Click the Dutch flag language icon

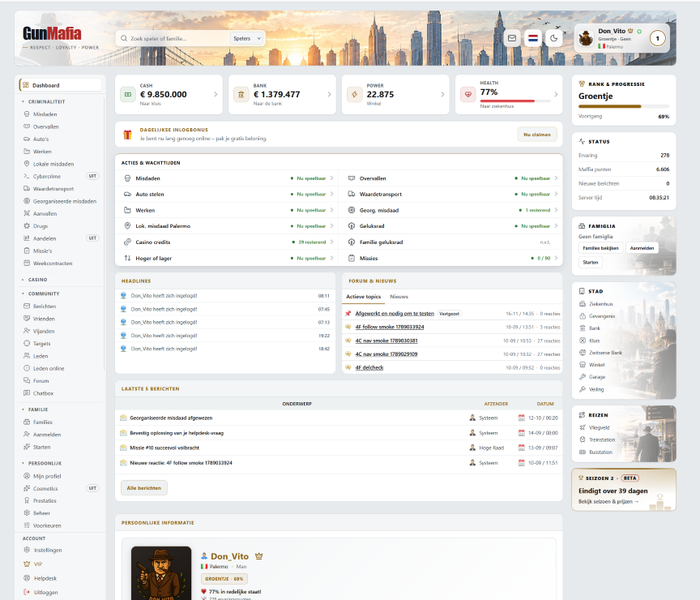pyautogui.click(x=533, y=38)
